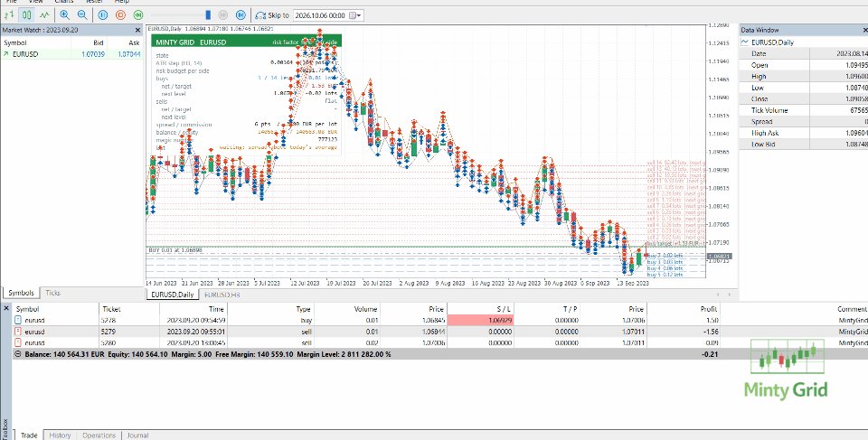The height and width of the screenshot is (440, 868).
Task: Click the Profit column header
Action: coord(707,309)
